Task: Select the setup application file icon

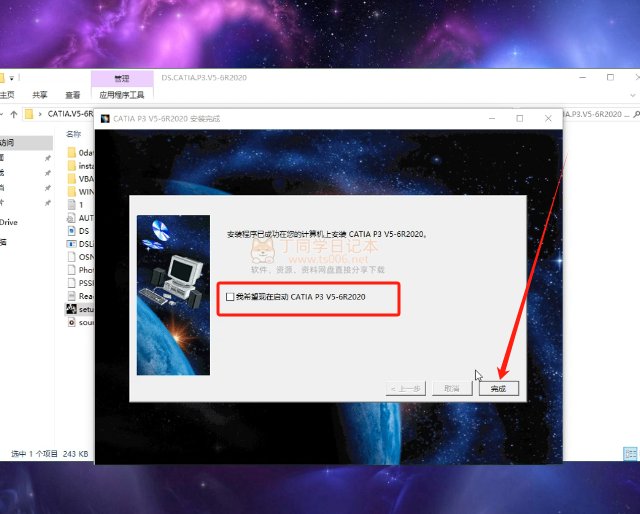Action: [x=71, y=309]
